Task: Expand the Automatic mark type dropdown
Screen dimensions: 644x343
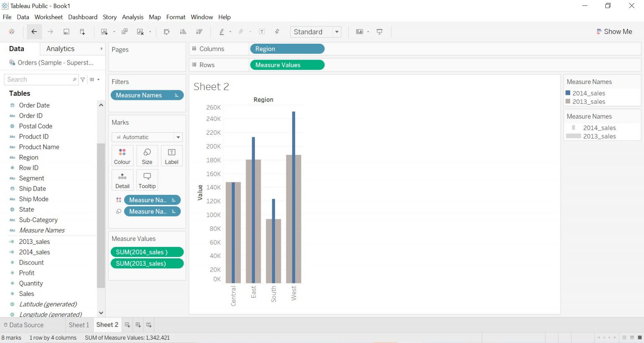Action: tap(147, 137)
